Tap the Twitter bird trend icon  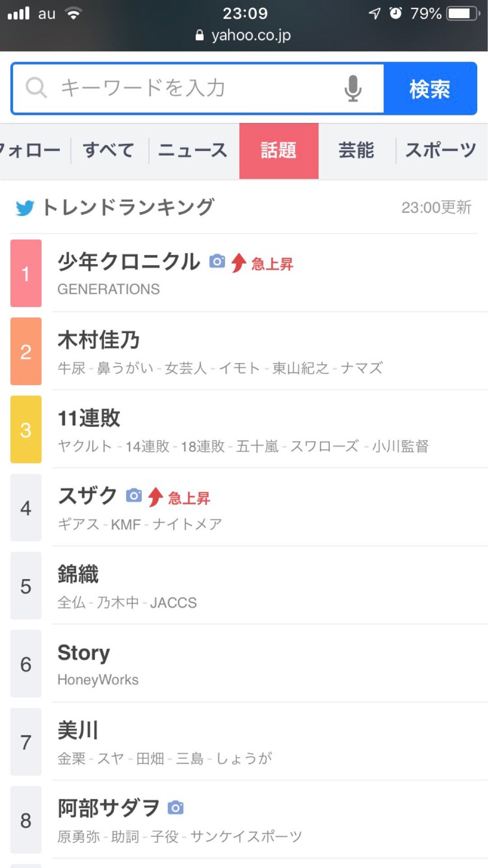coord(25,208)
